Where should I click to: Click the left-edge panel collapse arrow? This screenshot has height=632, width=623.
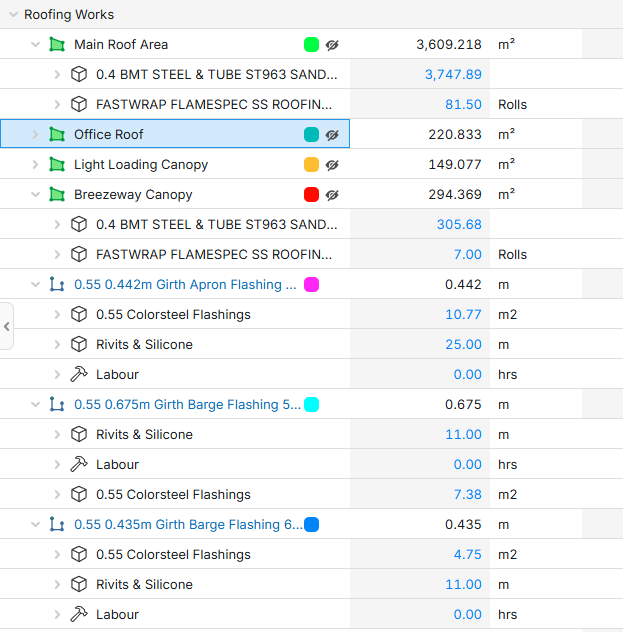(6, 326)
